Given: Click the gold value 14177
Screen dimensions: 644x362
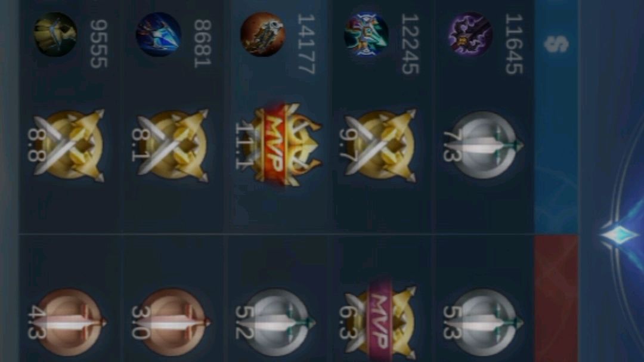Looking at the screenshot, I should (x=306, y=44).
